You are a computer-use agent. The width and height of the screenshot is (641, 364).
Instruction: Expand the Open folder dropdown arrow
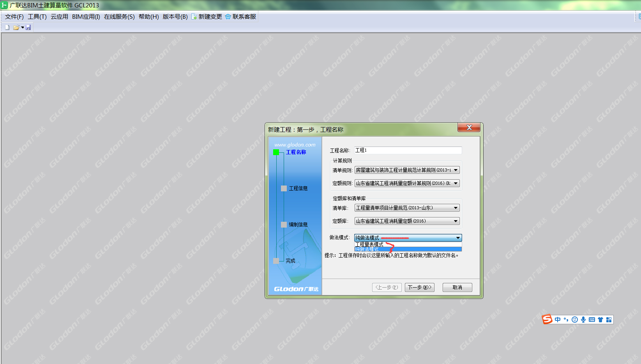pos(23,27)
